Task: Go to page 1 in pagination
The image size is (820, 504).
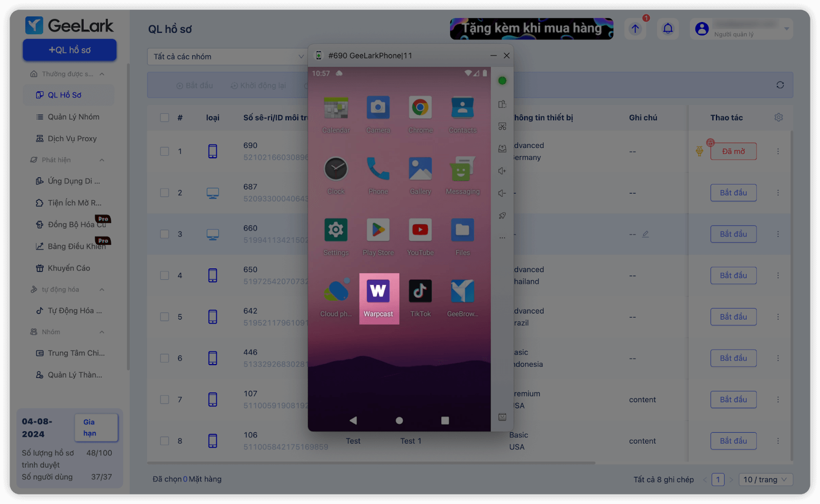Action: [x=718, y=479]
